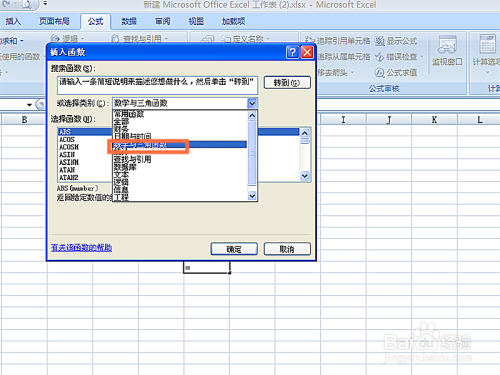Viewport: 500px width, 375px height.
Task: Expand the 求和 AutoSum dropdown arrow
Action: click(22, 41)
